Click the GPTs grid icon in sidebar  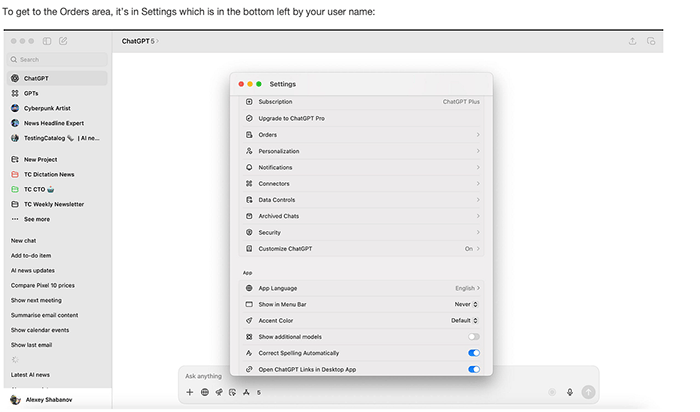tap(15, 93)
